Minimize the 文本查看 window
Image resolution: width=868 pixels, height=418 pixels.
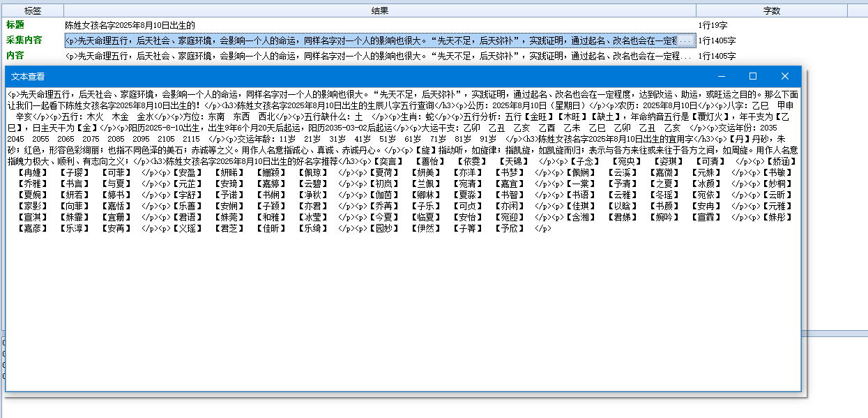point(722,76)
